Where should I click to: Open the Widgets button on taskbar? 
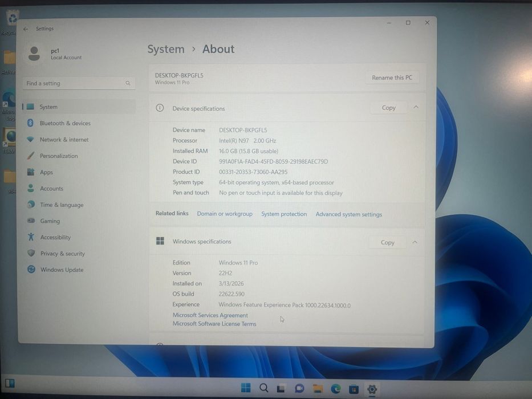[x=10, y=384]
